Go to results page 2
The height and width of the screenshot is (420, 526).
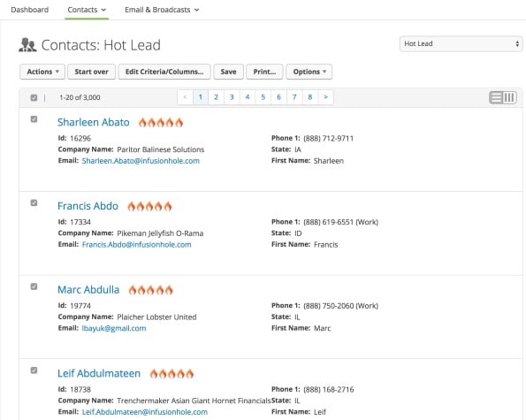(x=216, y=97)
